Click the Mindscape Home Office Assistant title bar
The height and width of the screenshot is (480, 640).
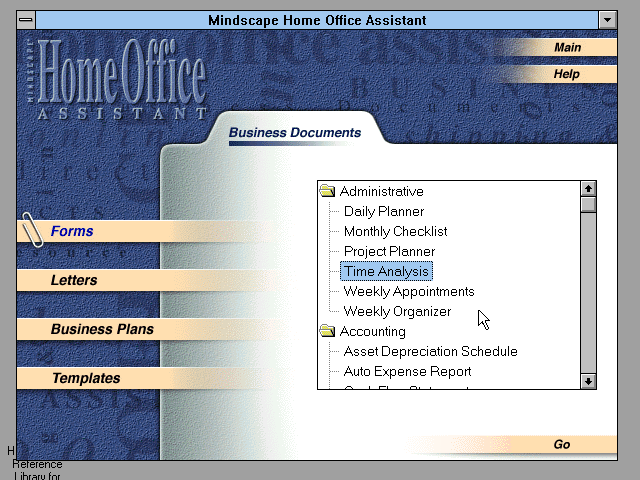point(317,20)
